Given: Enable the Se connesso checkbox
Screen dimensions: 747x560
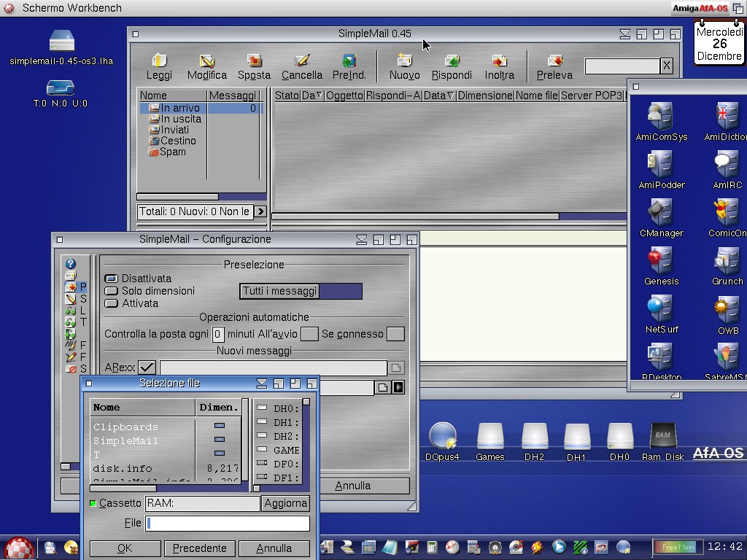Looking at the screenshot, I should tap(395, 334).
